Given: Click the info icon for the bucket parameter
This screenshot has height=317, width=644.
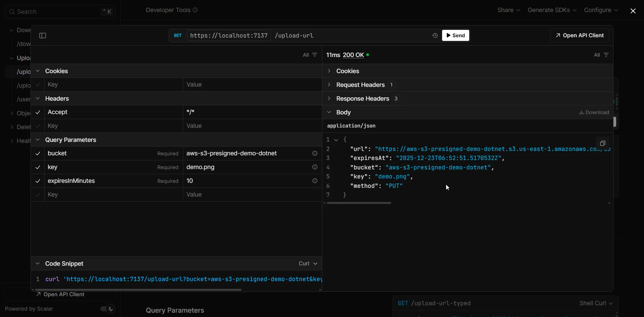Looking at the screenshot, I should tap(315, 153).
